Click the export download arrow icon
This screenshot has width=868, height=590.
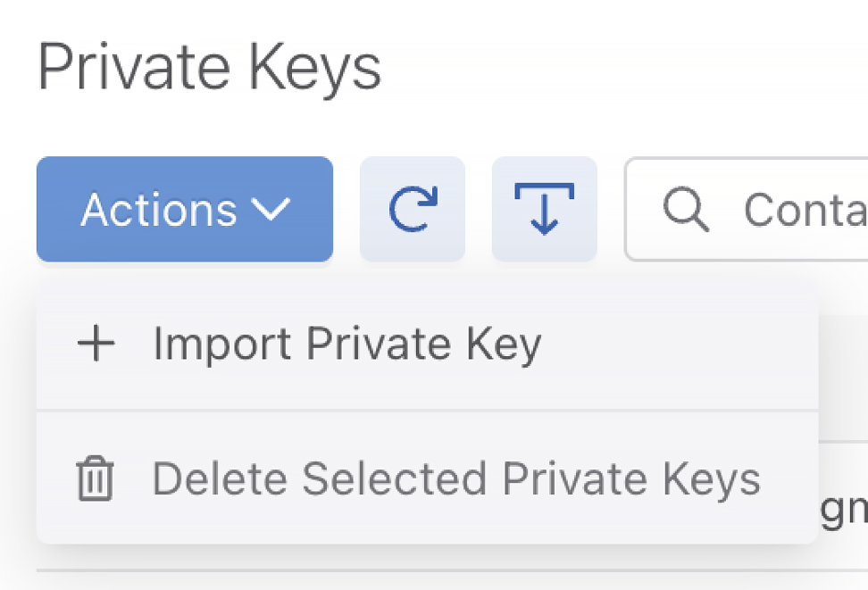pyautogui.click(x=544, y=210)
